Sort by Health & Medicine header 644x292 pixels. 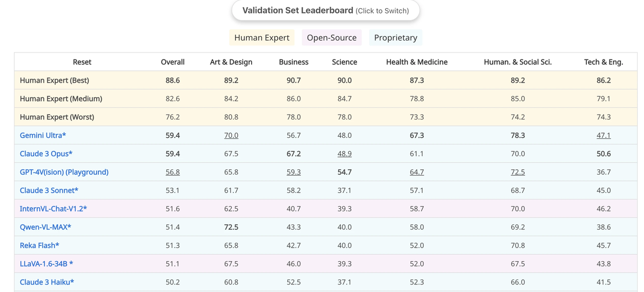(x=417, y=62)
